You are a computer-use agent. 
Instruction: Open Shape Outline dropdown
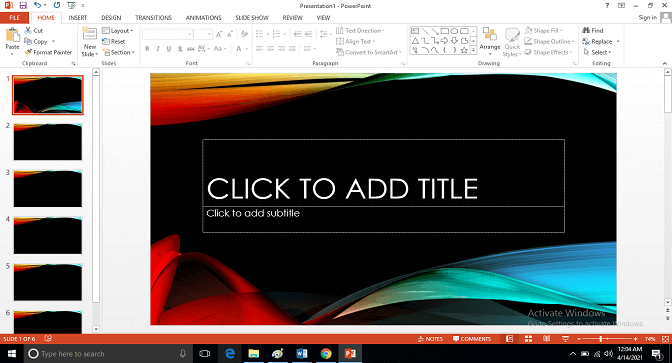tap(549, 42)
